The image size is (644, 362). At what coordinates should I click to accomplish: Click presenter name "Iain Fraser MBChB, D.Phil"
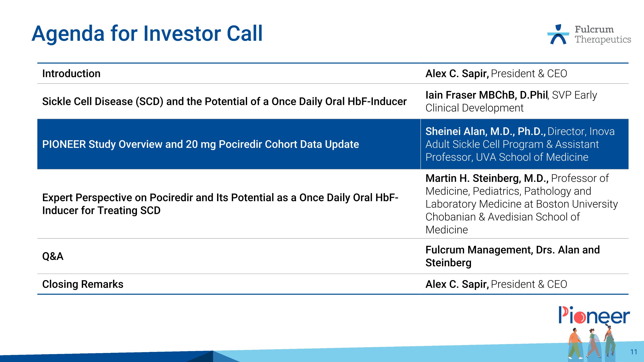coord(486,95)
